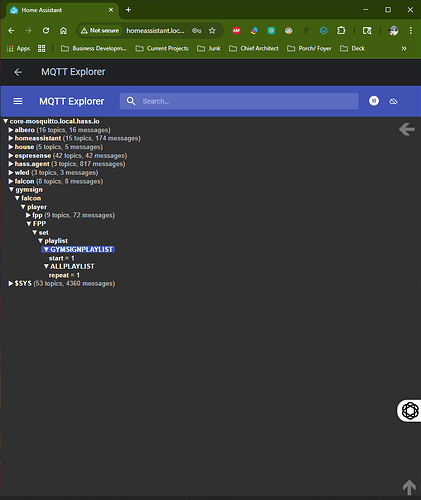
Task: Open a new browser tab
Action: tap(128, 10)
